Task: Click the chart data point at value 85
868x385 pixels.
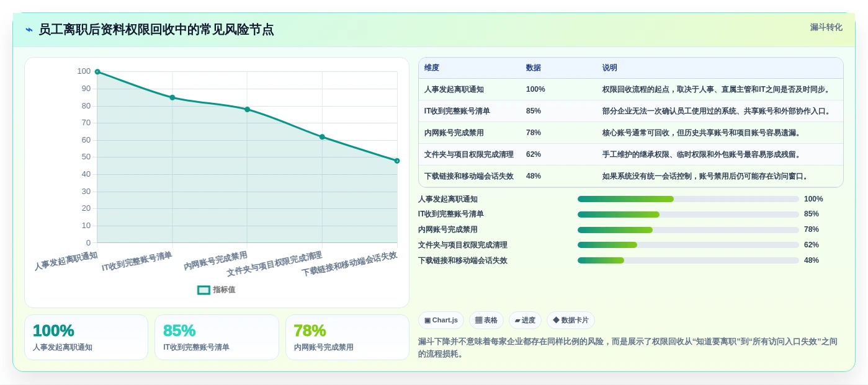Action: click(172, 97)
